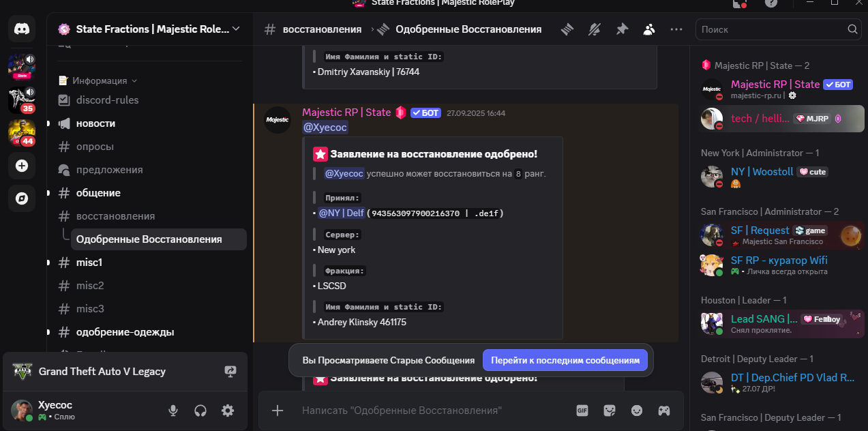Click @Xyecoc mention above the embed
The height and width of the screenshot is (431, 868).
(325, 127)
